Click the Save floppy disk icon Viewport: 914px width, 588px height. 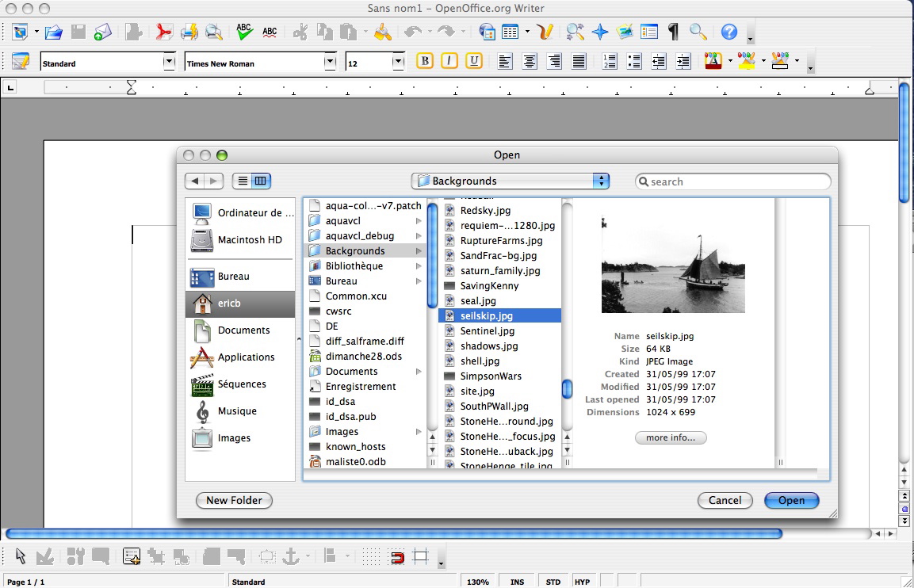tap(78, 32)
